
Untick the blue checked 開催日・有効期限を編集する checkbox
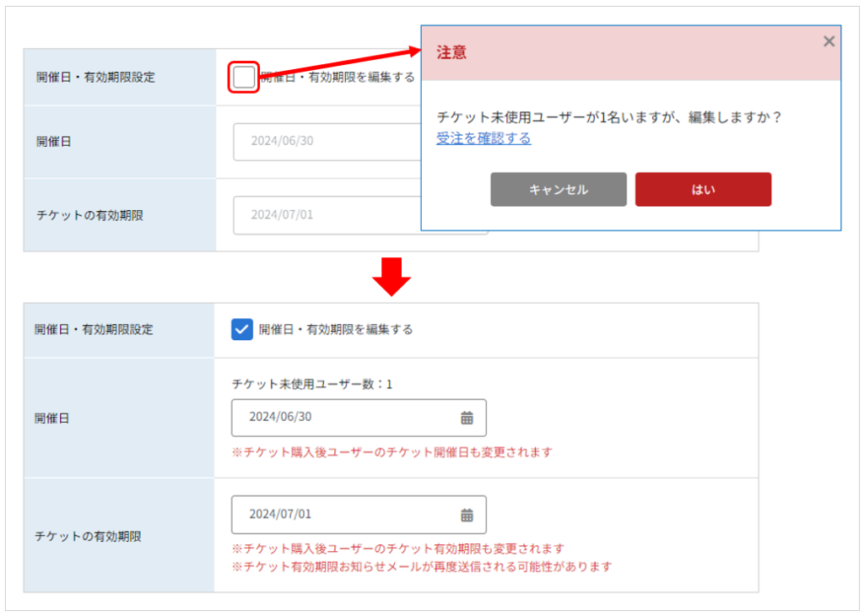[x=242, y=329]
